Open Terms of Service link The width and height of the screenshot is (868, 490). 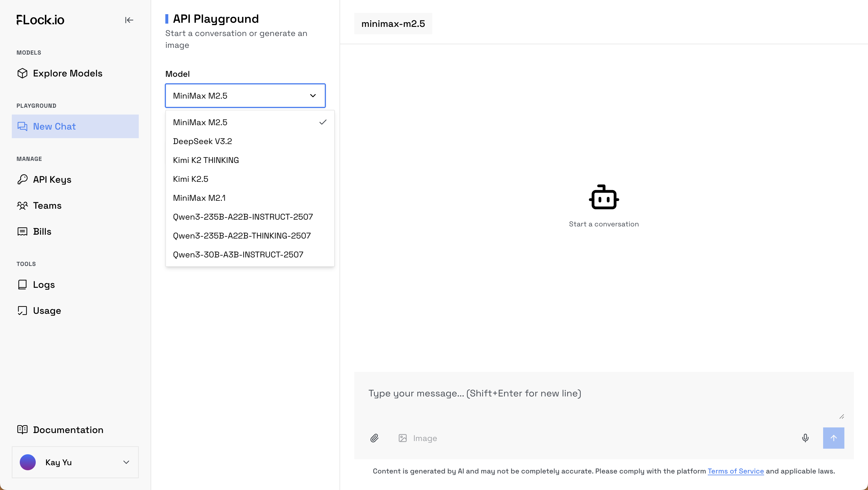pyautogui.click(x=735, y=471)
